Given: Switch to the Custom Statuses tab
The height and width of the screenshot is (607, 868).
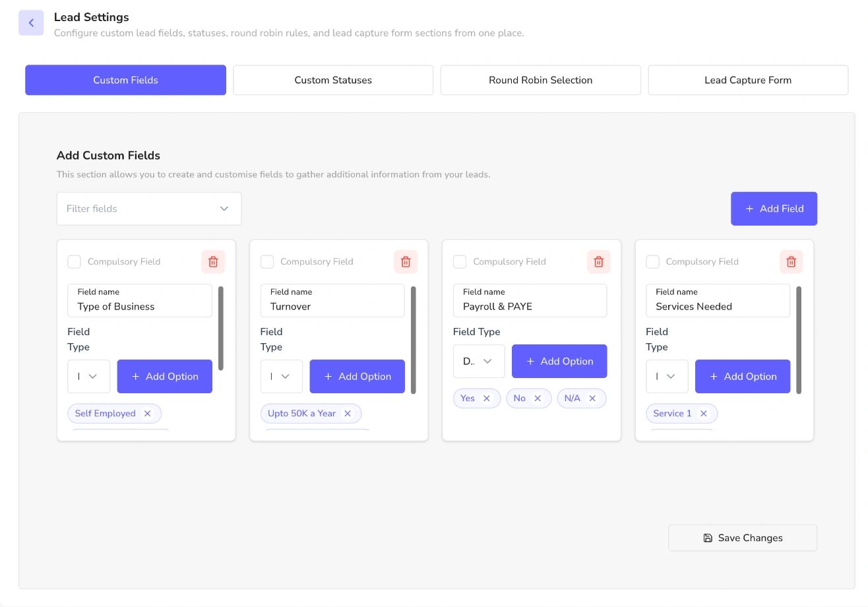Looking at the screenshot, I should [333, 80].
